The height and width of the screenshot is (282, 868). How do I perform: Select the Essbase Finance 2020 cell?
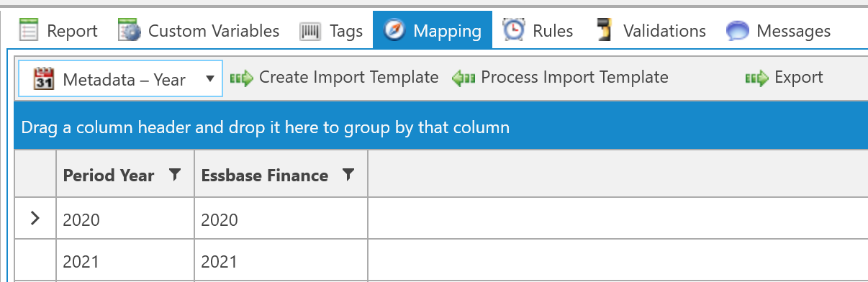(x=281, y=219)
